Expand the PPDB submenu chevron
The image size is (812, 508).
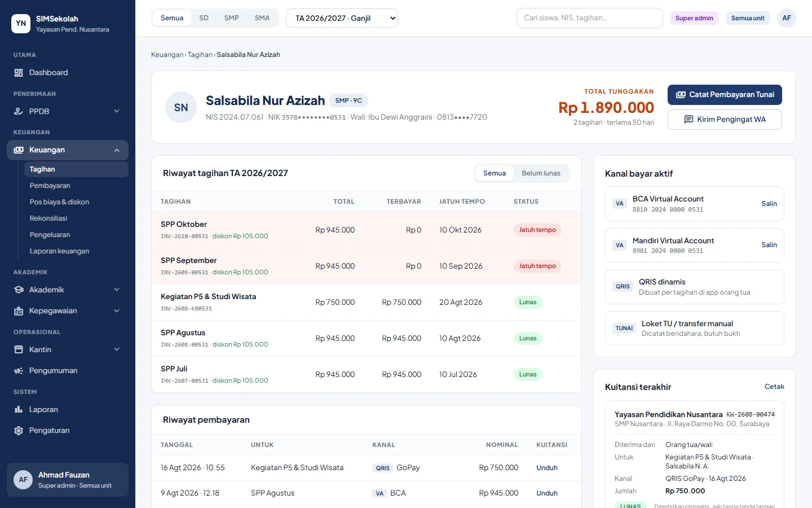pos(117,112)
